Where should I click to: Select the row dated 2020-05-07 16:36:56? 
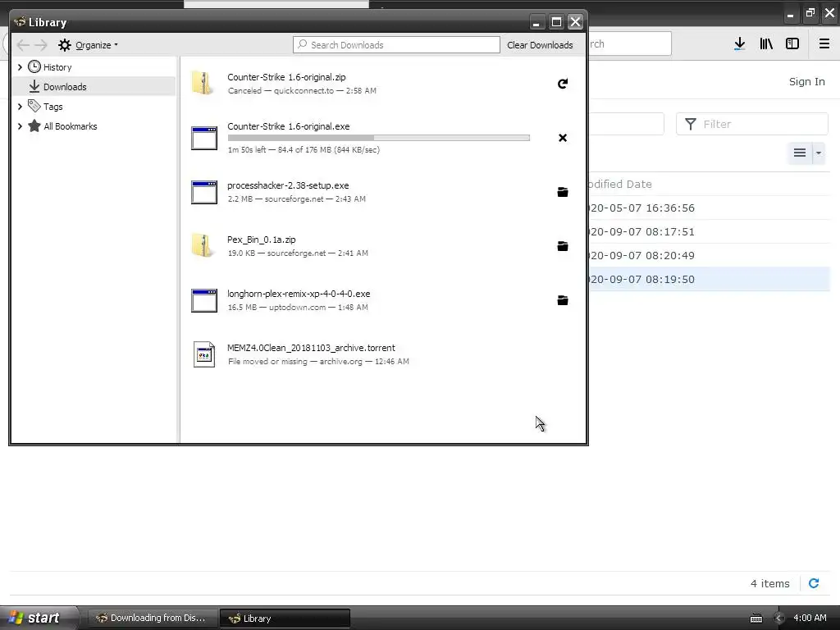coord(709,208)
